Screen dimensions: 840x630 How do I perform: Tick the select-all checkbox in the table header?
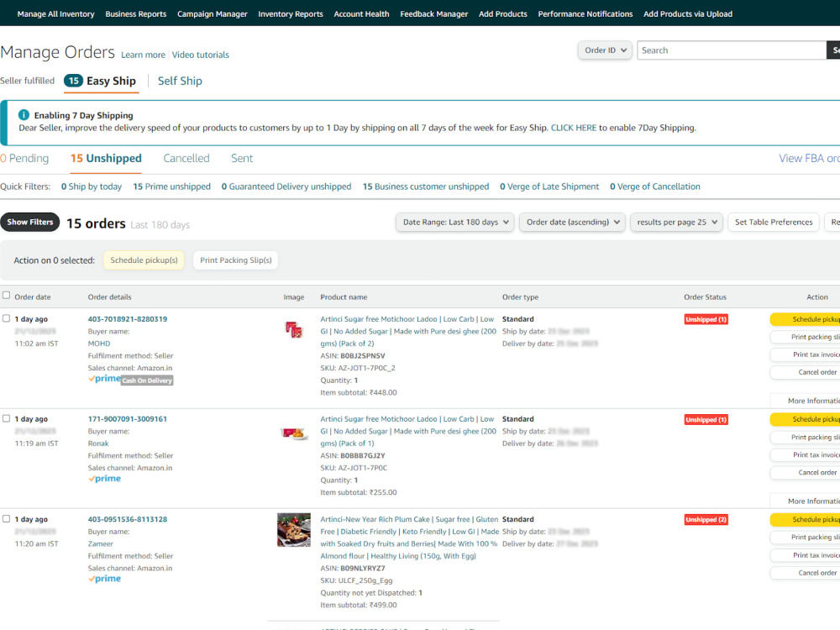point(7,295)
